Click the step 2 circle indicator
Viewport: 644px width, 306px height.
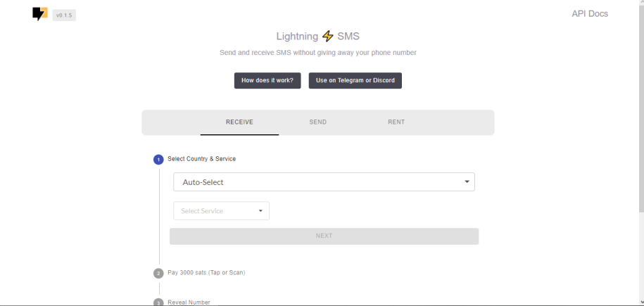(158, 273)
